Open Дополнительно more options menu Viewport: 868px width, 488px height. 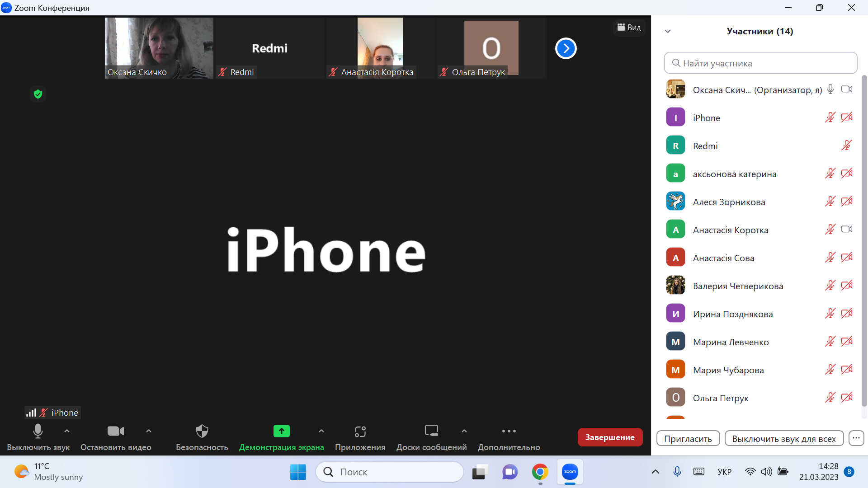pos(509,437)
